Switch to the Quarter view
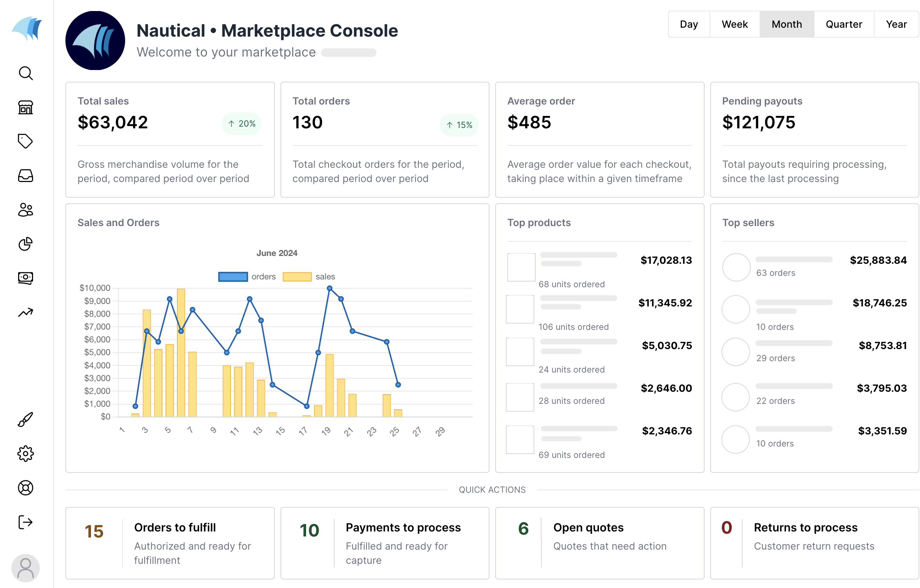Screen dimensions: 920x588 pos(844,24)
